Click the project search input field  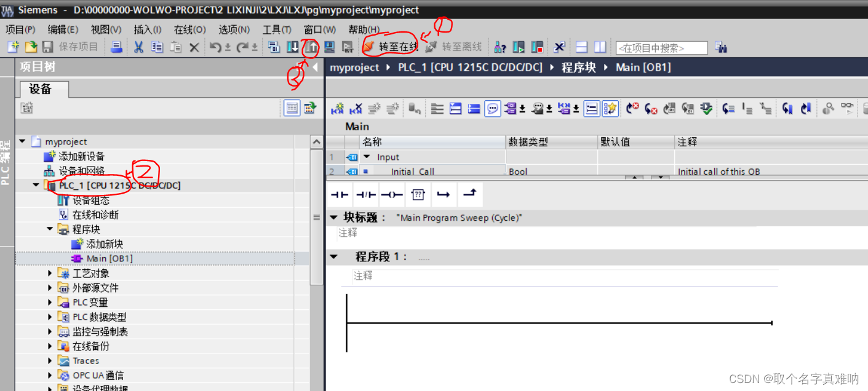pos(662,47)
